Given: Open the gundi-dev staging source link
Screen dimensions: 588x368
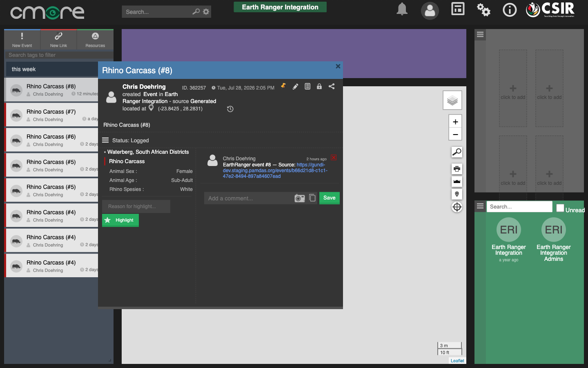Looking at the screenshot, I should [x=275, y=171].
